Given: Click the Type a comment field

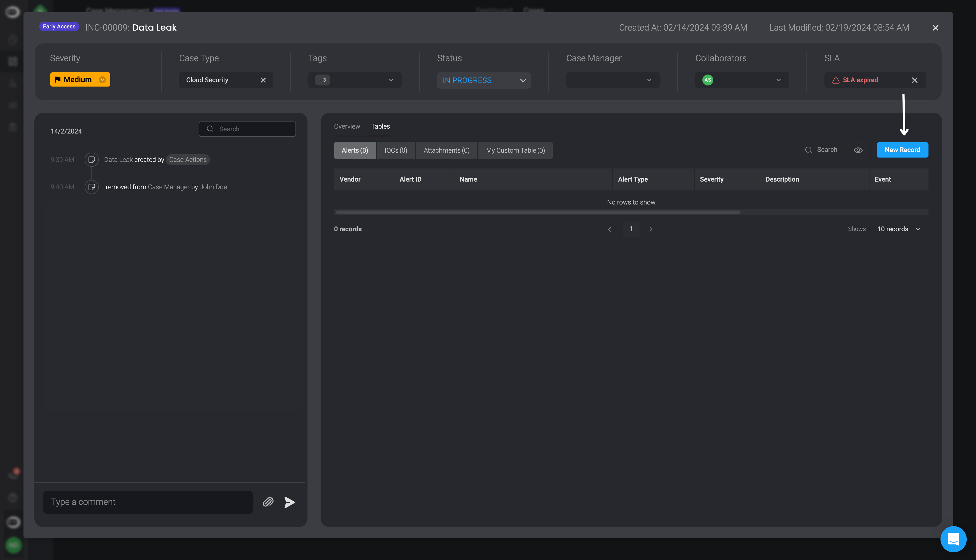Looking at the screenshot, I should [148, 502].
